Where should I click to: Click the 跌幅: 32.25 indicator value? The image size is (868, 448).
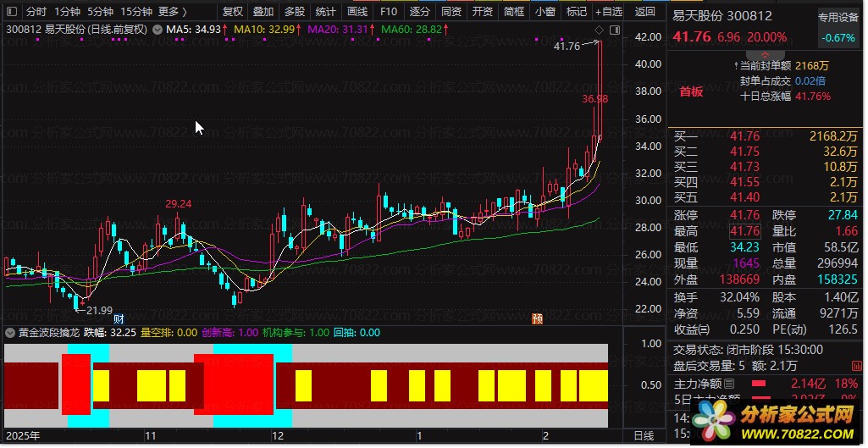(109, 333)
